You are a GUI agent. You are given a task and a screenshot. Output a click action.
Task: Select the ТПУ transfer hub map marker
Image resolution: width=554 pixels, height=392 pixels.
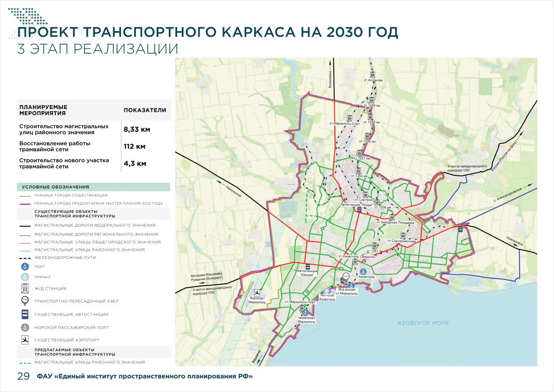pyautogui.click(x=346, y=276)
